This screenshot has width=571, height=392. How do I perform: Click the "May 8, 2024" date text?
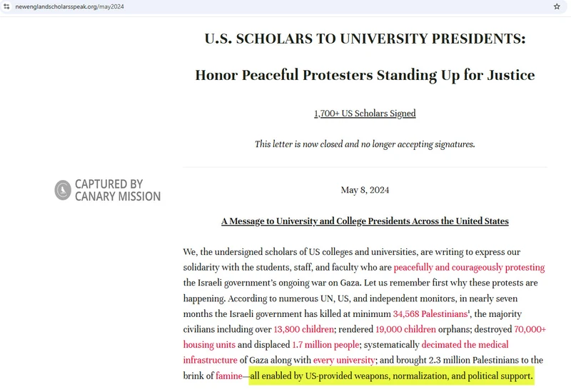(x=365, y=191)
